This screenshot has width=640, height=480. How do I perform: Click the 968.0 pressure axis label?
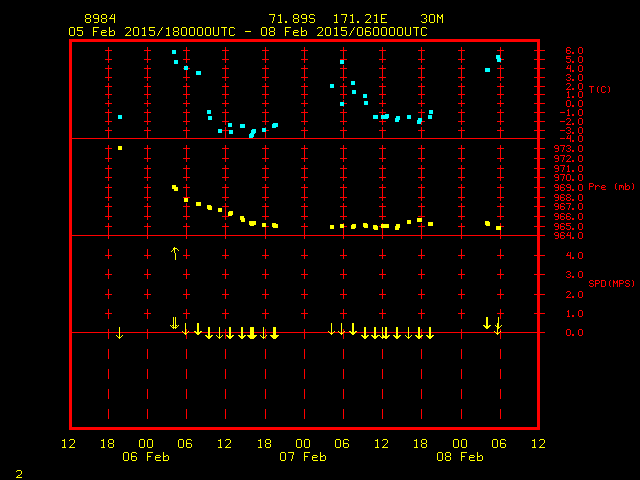coord(569,198)
